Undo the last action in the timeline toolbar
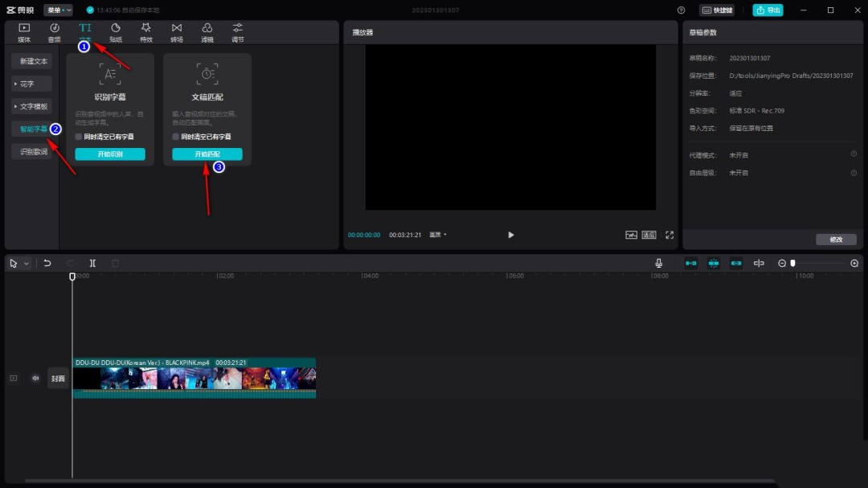The height and width of the screenshot is (488, 868). (47, 264)
